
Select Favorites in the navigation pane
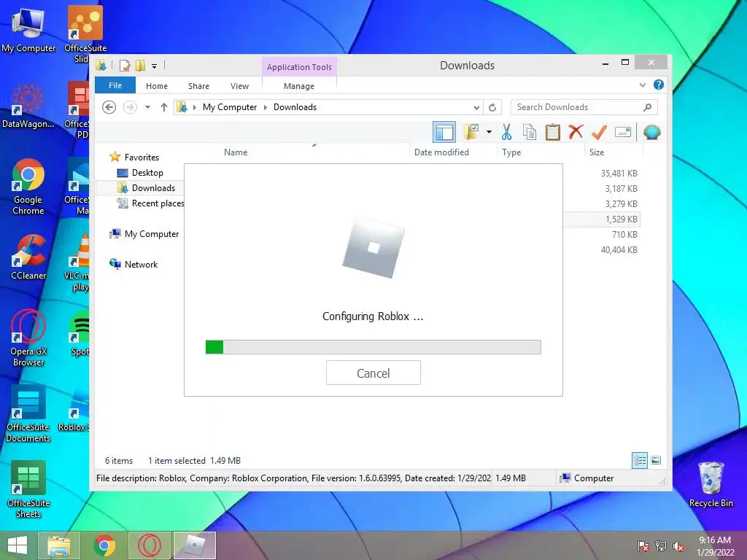pyautogui.click(x=142, y=157)
